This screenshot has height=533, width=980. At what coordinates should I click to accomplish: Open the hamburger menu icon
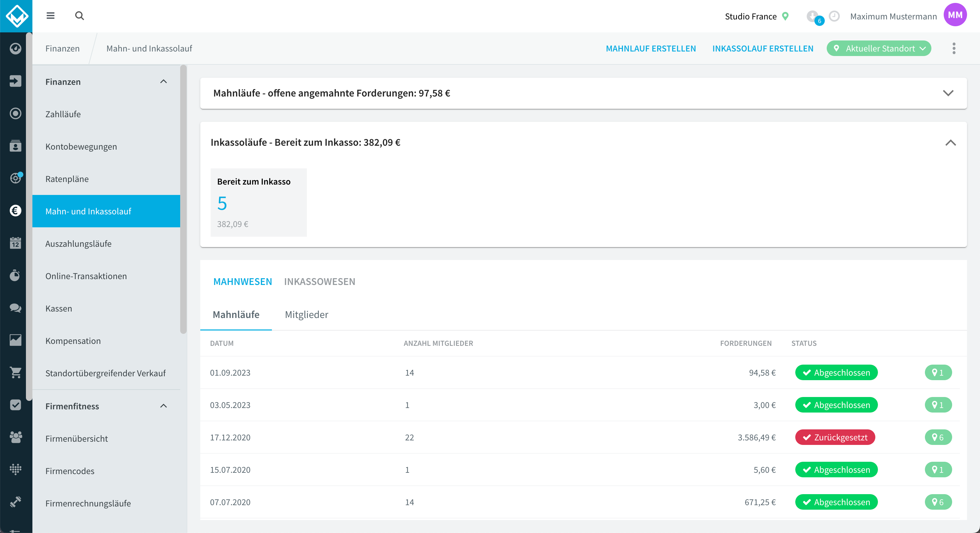point(50,16)
